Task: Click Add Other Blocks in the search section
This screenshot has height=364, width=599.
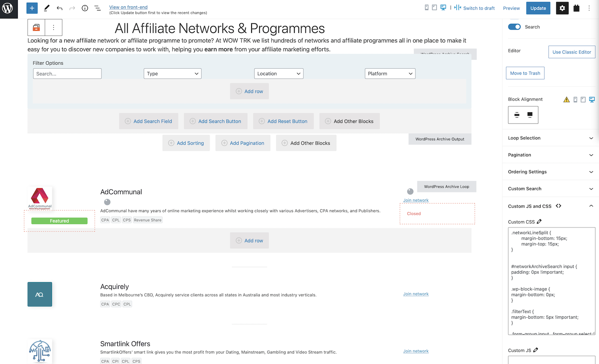Action: coord(349,121)
